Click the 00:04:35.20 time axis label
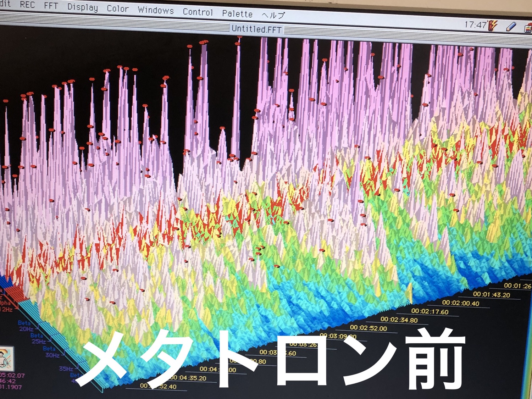The image size is (532, 399). coord(188,378)
